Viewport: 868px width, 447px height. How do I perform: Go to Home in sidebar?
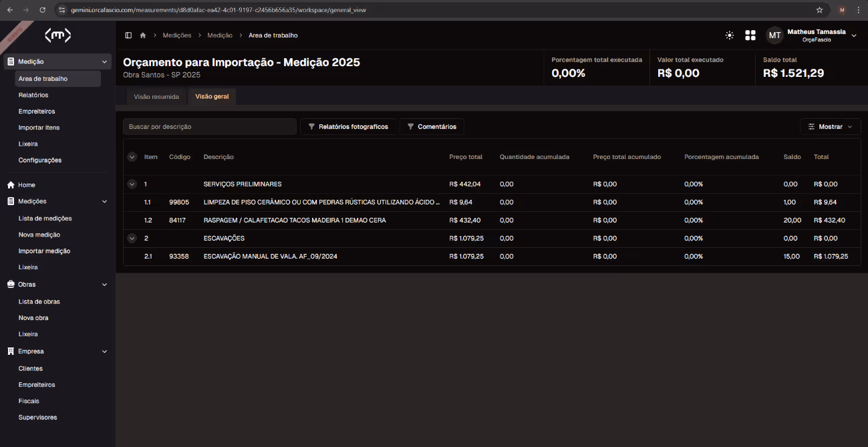pos(27,185)
